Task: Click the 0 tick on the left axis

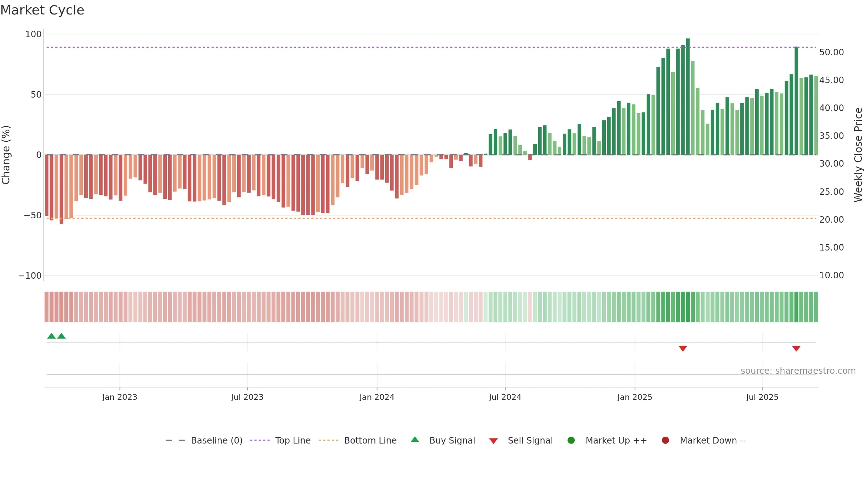Action: (39, 155)
